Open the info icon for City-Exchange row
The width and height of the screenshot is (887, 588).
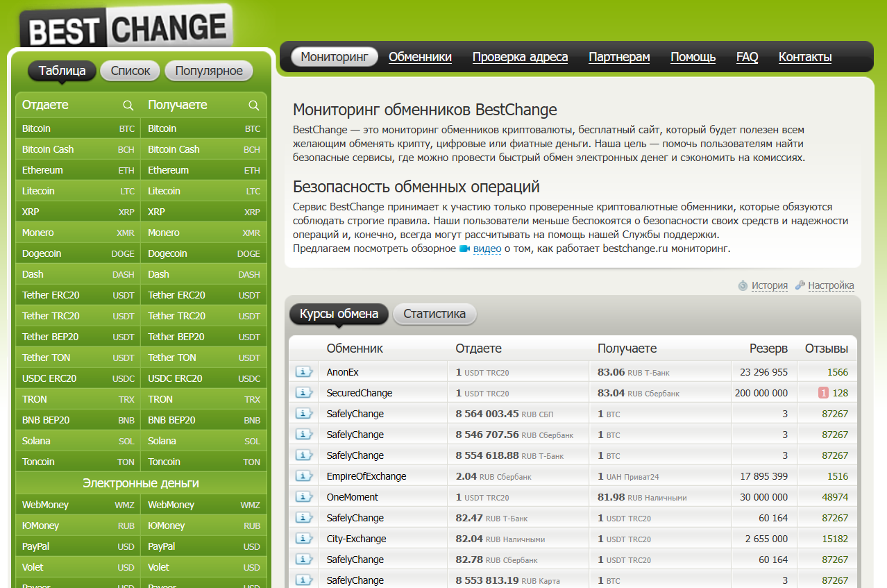pyautogui.click(x=304, y=539)
